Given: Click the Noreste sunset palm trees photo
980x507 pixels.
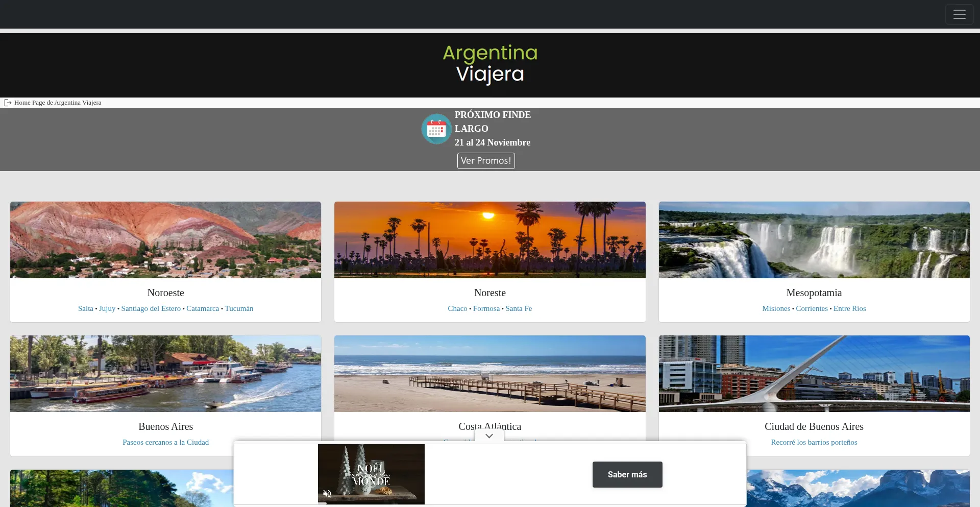Looking at the screenshot, I should click(x=490, y=240).
